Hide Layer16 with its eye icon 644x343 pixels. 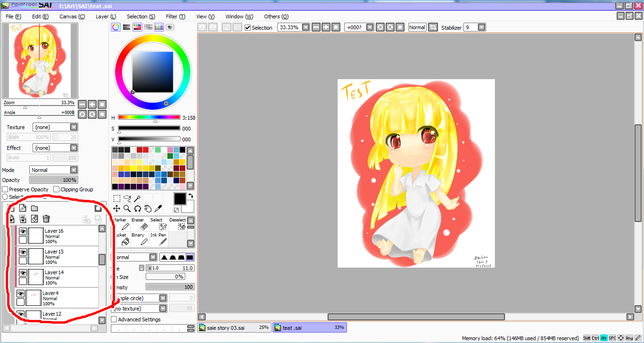point(23,231)
